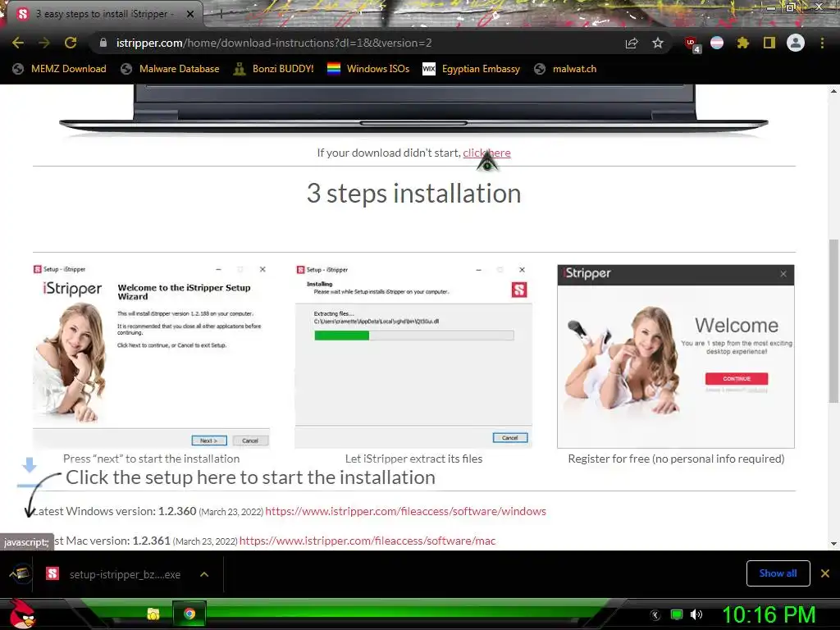Open the Windows software download URL
Image resolution: width=840 pixels, height=630 pixels.
[405, 511]
